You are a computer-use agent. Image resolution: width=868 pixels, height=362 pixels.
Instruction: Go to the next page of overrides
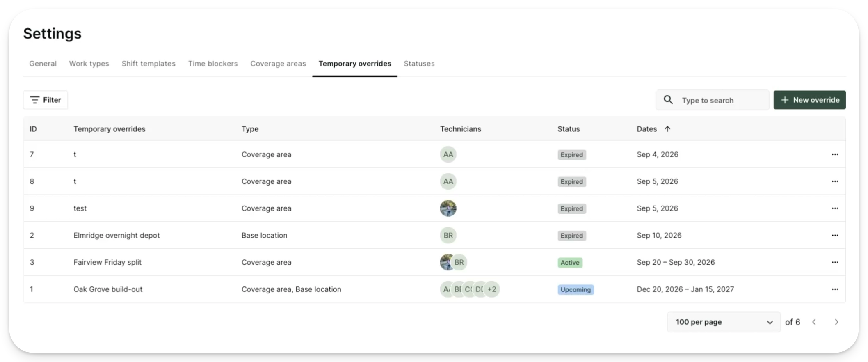836,322
